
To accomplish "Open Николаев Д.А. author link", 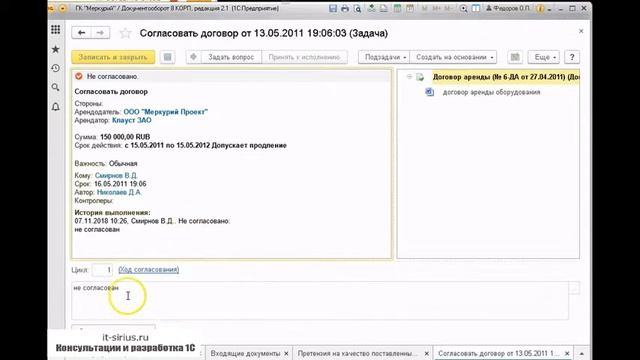I will pyautogui.click(x=119, y=192).
